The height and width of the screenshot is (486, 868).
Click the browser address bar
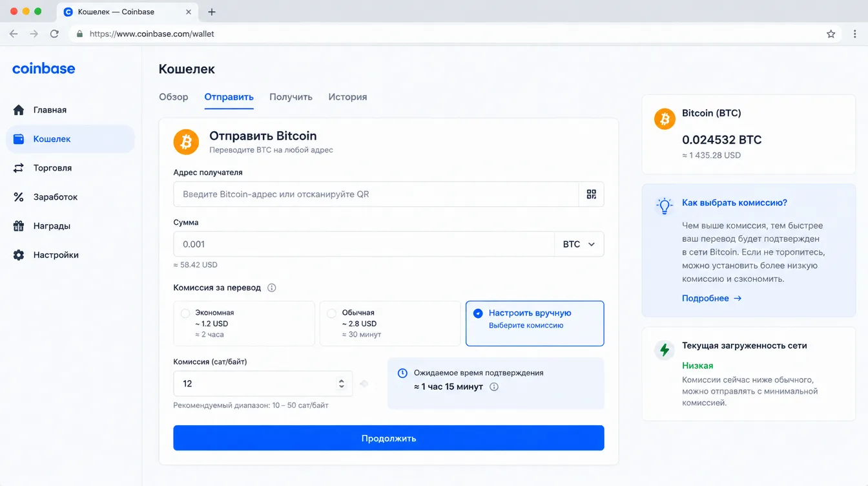(x=453, y=34)
